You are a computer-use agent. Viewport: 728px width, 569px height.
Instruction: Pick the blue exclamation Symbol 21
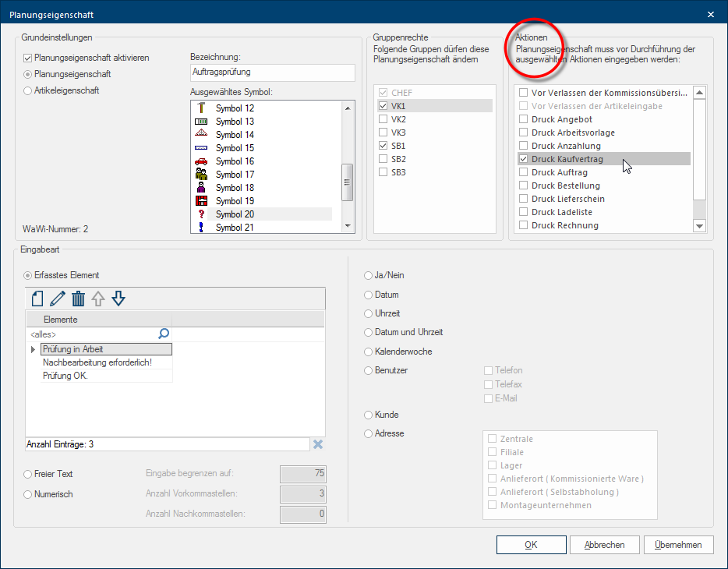click(x=200, y=228)
